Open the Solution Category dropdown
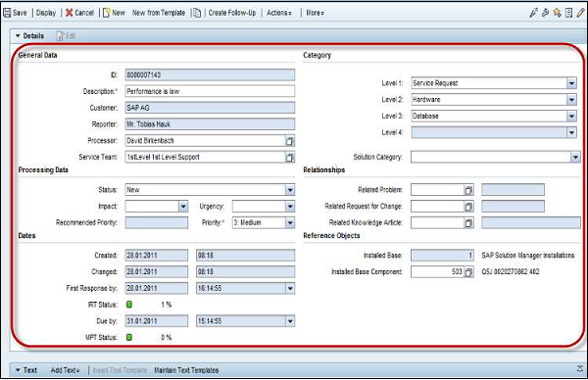The height and width of the screenshot is (380, 588). [575, 157]
